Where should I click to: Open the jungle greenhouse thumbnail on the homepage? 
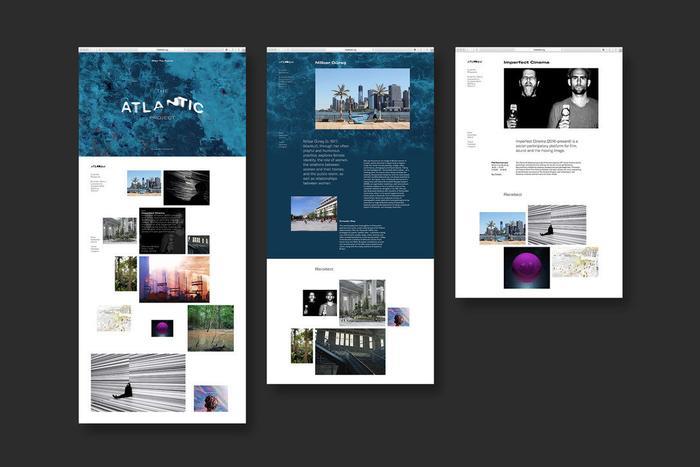pos(126,274)
